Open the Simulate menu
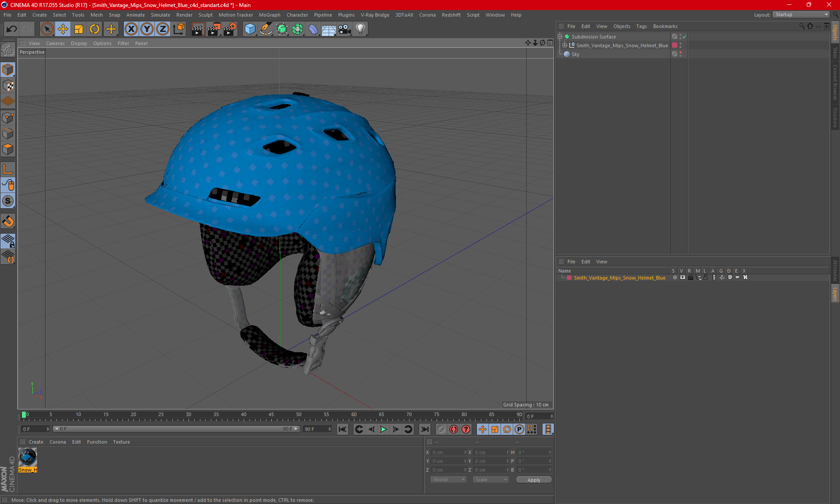The image size is (840, 504). point(160,15)
